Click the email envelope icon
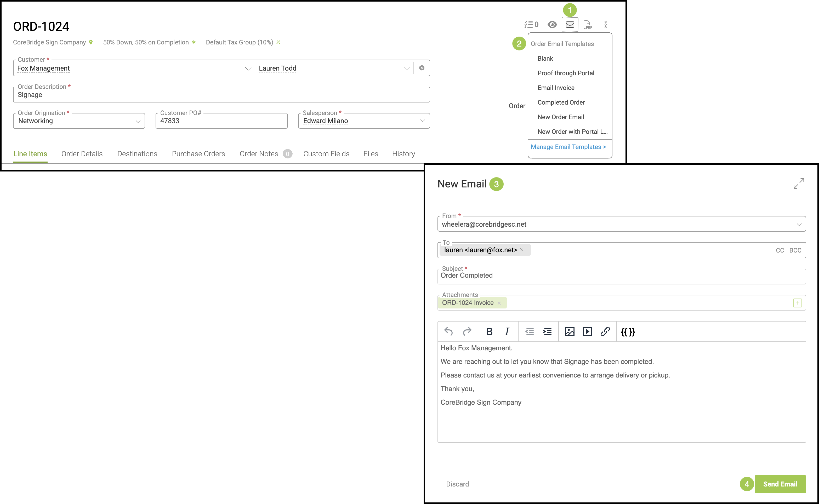 tap(570, 25)
